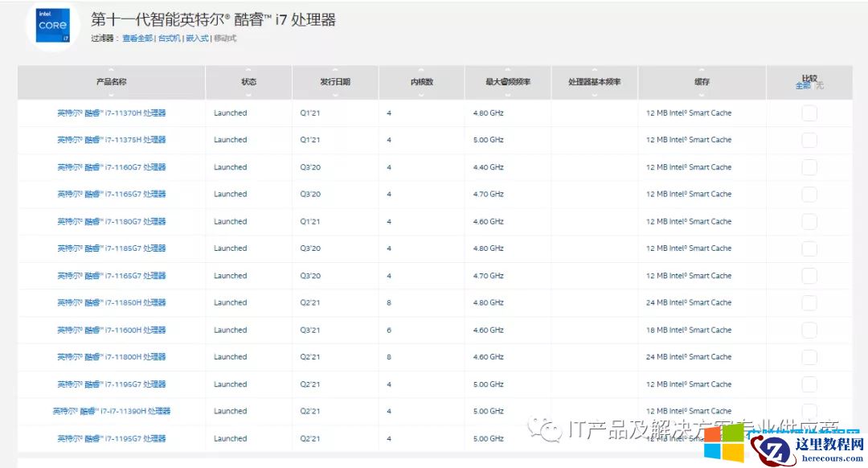Click the 内核数 column header

click(421, 82)
